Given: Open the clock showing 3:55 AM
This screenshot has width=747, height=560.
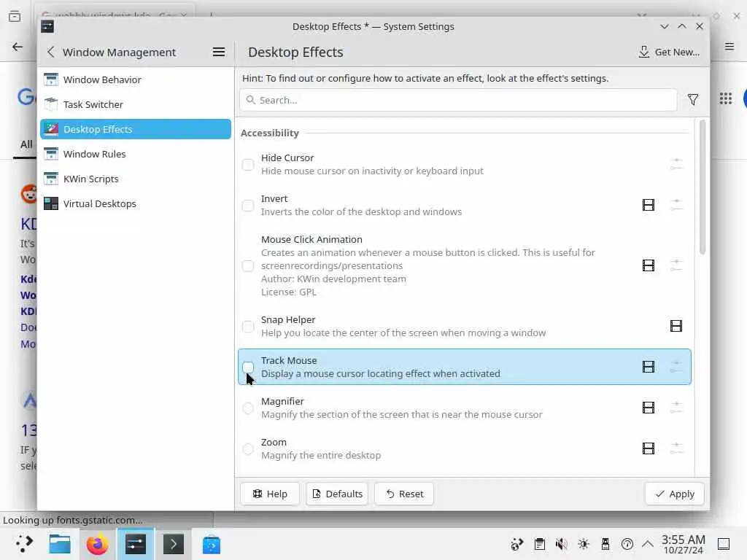Looking at the screenshot, I should click(x=683, y=544).
